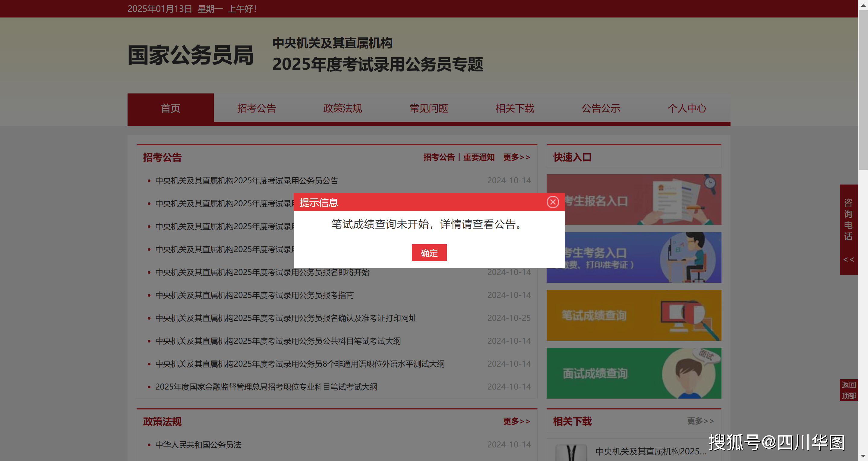Open the 公告公示 navigation tab
Image resolution: width=868 pixels, height=461 pixels.
[x=601, y=108]
